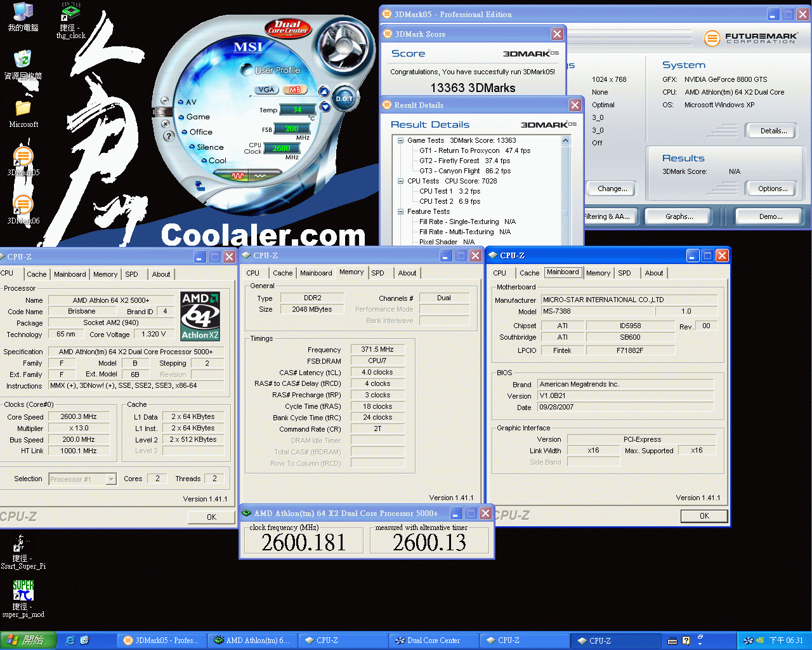Click the Change... button in 3DMark05

612,189
